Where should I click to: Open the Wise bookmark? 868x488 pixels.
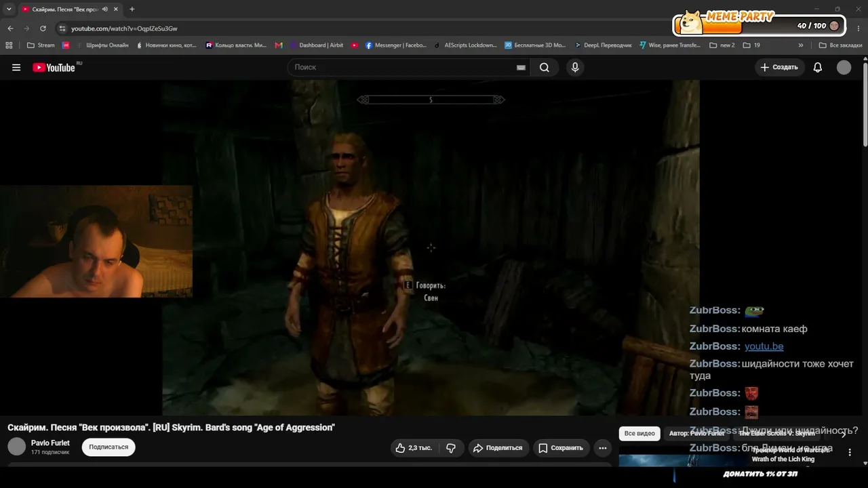tap(669, 45)
